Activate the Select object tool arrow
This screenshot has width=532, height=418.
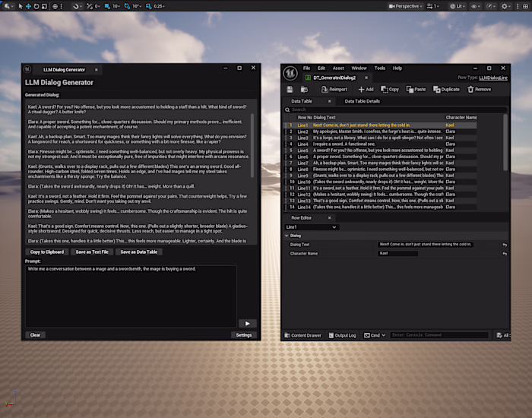(21, 6)
